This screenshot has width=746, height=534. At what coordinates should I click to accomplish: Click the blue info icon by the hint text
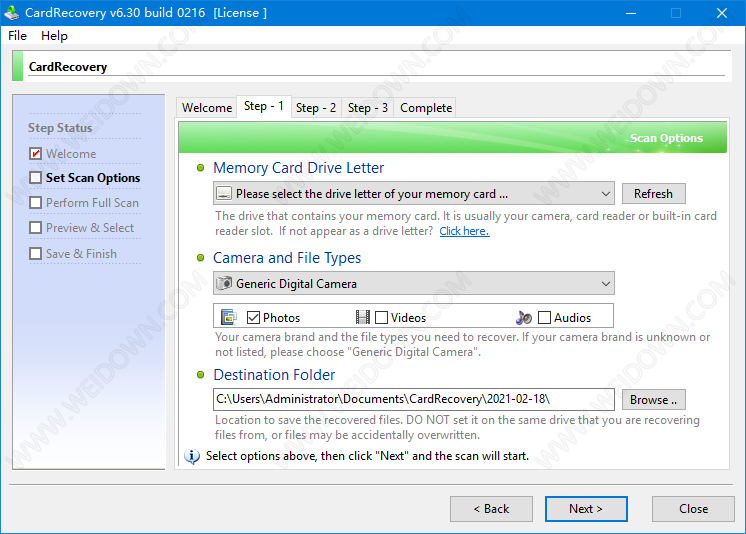[192, 456]
